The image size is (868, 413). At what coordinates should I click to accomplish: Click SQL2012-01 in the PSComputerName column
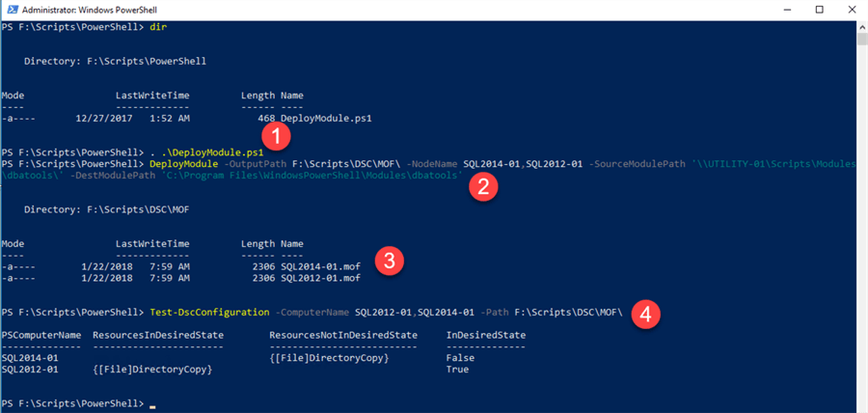coord(30,370)
